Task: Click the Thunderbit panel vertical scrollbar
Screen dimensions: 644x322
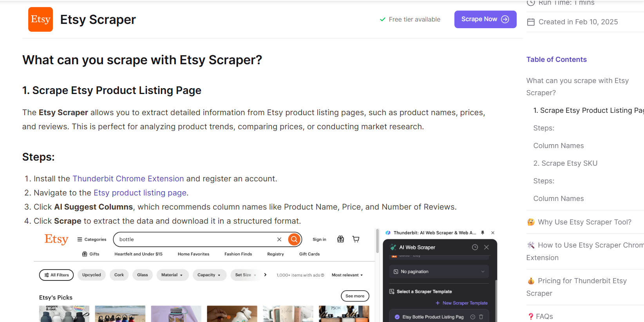Action: click(496, 298)
